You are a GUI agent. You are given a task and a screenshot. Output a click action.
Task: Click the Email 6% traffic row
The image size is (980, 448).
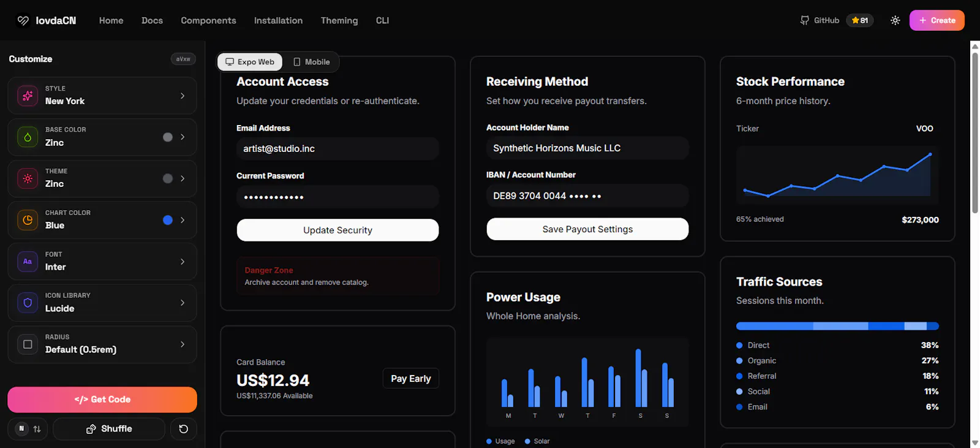coord(837,406)
